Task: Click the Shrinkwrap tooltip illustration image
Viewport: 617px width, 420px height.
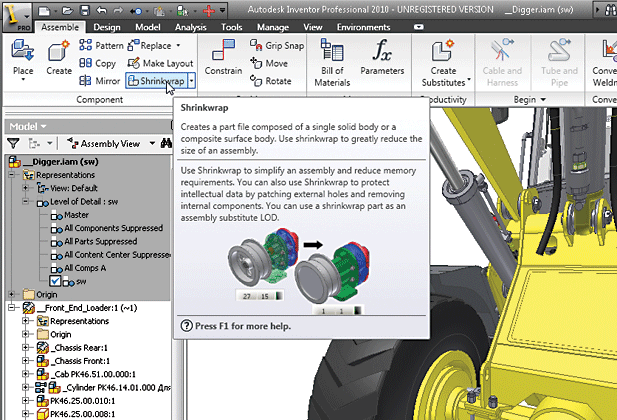Action: coord(300,270)
